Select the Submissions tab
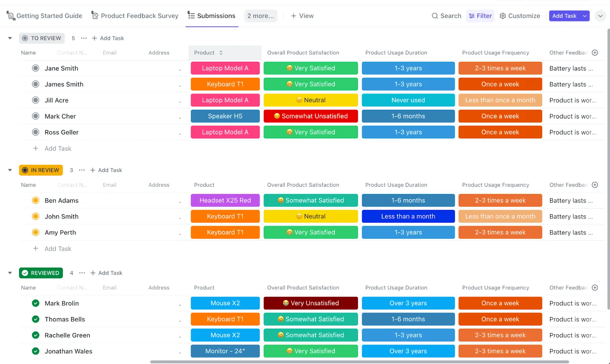 click(212, 16)
